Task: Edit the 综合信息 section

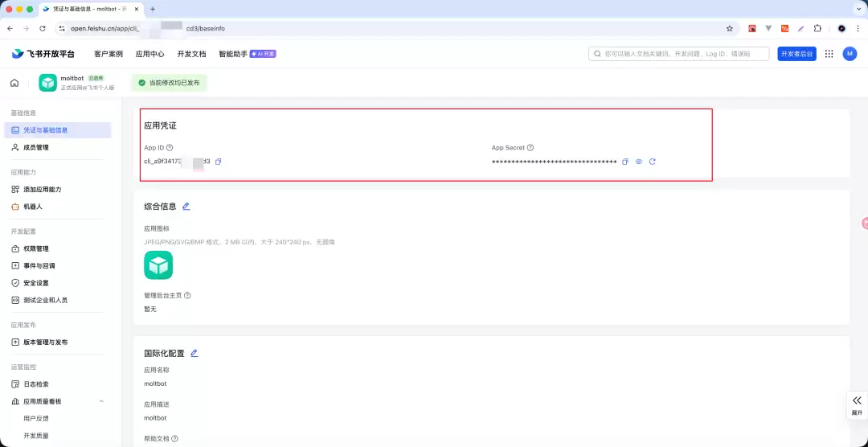Action: (186, 207)
